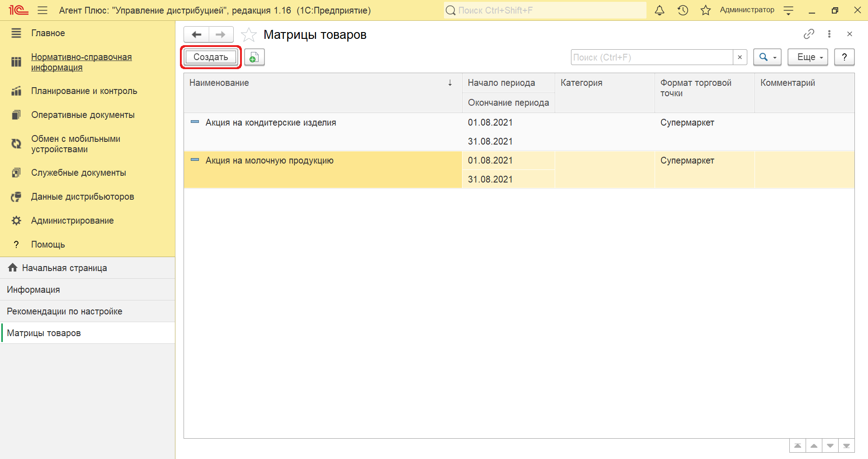868x459 pixels.
Task: Click the help question mark button
Action: [x=844, y=57]
